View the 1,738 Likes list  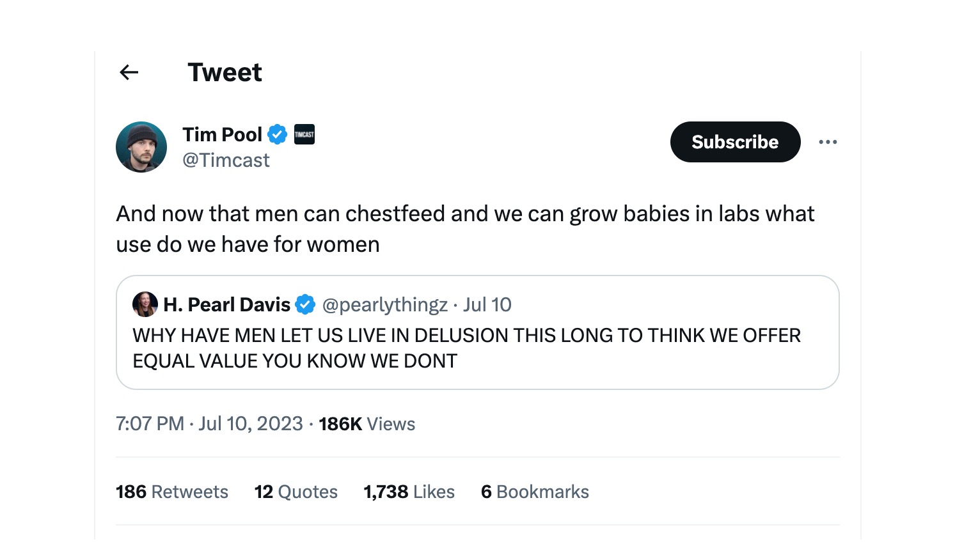click(408, 492)
